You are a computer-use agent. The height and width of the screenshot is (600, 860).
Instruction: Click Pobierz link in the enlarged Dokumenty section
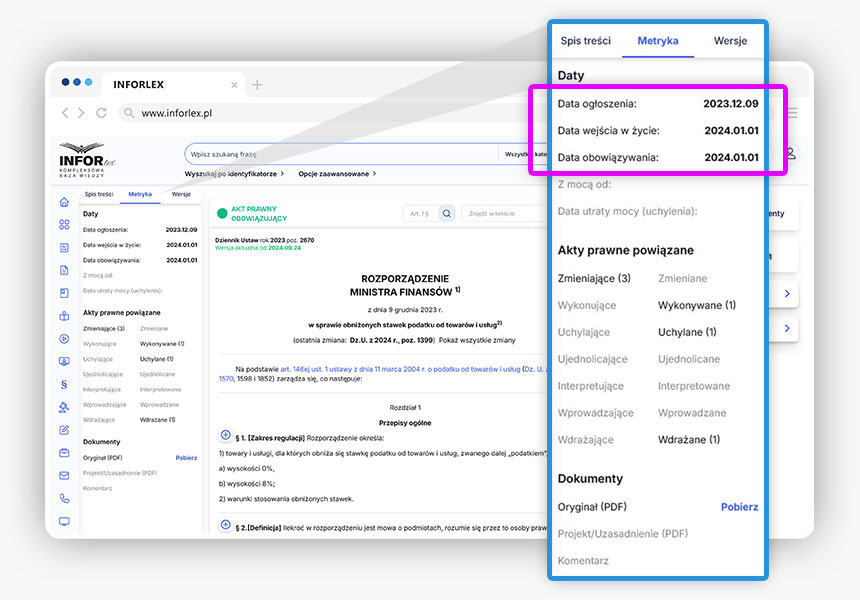tap(739, 507)
